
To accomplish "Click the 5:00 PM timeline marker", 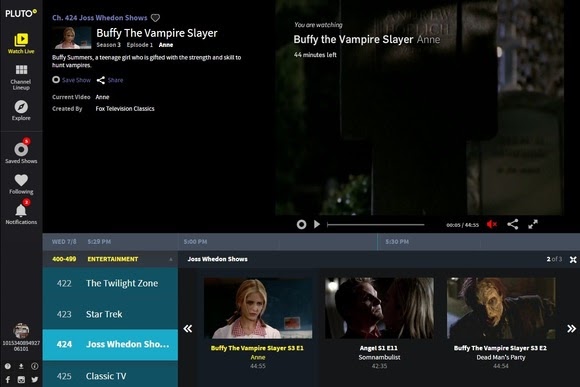I will coord(195,242).
